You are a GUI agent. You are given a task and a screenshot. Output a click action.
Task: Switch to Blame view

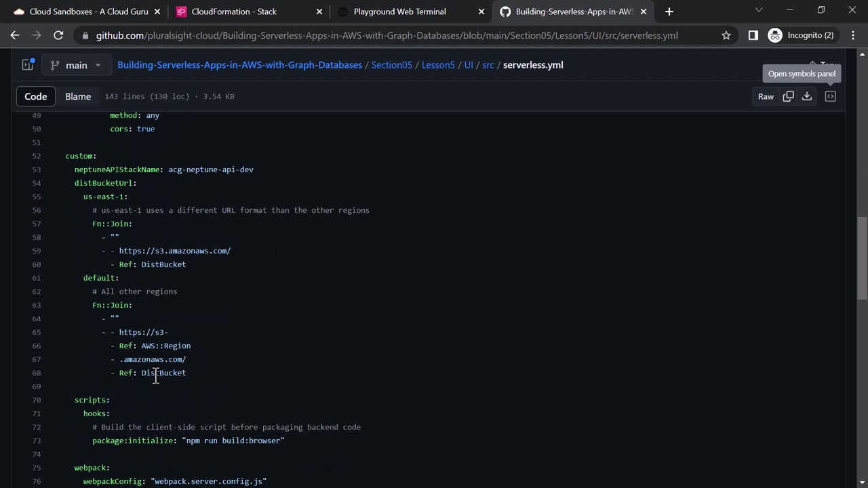[78, 96]
